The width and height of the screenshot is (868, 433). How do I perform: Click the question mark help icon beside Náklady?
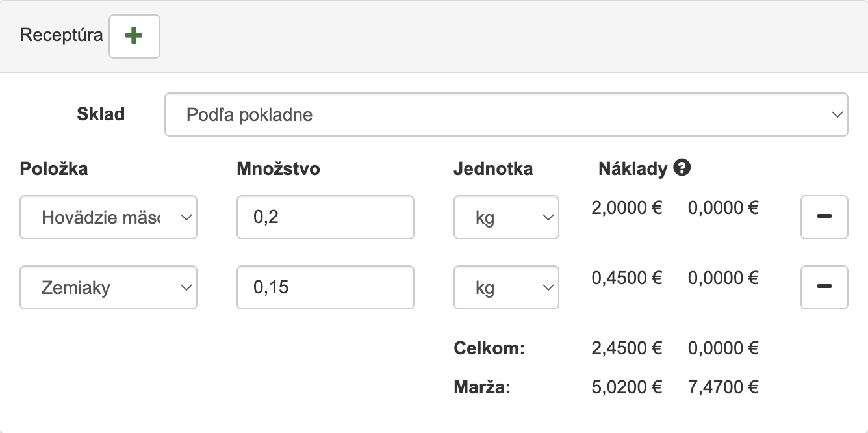coord(682,168)
